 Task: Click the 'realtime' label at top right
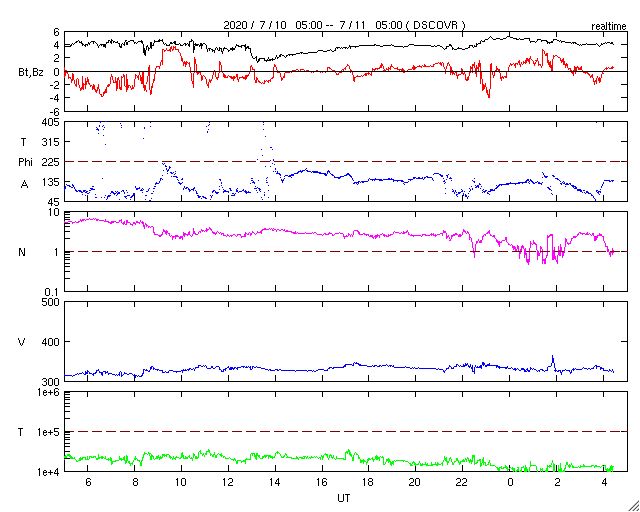609,23
